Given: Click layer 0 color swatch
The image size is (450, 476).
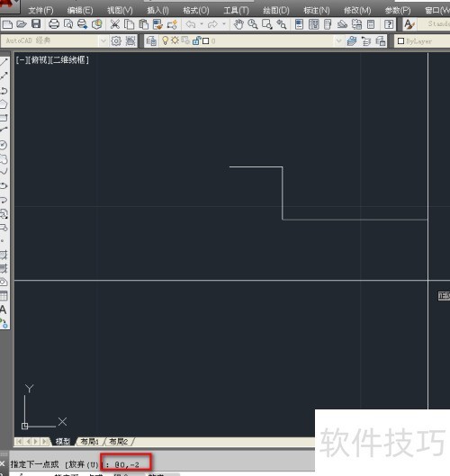Looking at the screenshot, I should (x=205, y=41).
